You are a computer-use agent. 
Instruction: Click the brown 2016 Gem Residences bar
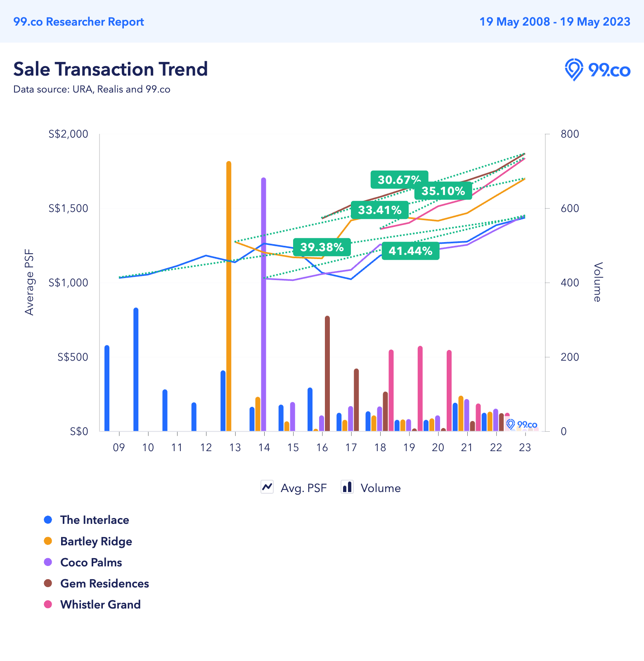[x=327, y=373]
